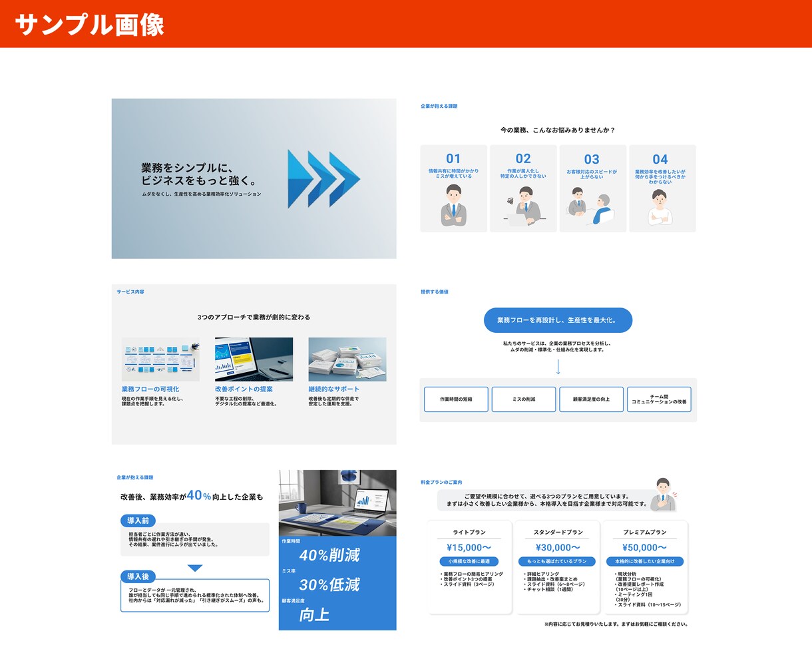Click the blue triple-chevron logo on the title slide
812x671 pixels.
click(x=323, y=179)
